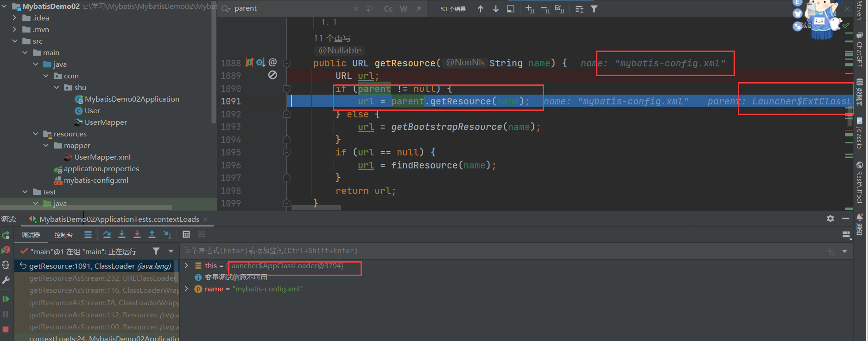Unselect the last occurrence
Viewport: 868px width, 341px height.
click(545, 9)
